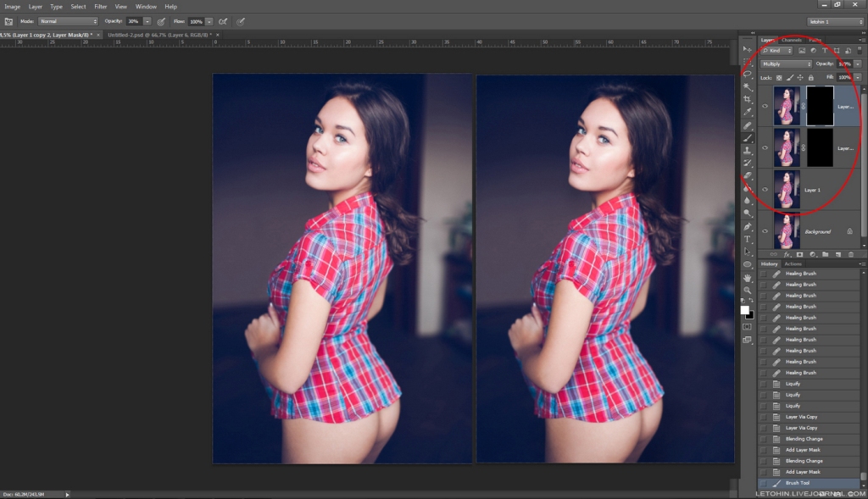This screenshot has width=868, height=499.
Task: Select 'Layer Via Copy' history state
Action: click(x=801, y=417)
